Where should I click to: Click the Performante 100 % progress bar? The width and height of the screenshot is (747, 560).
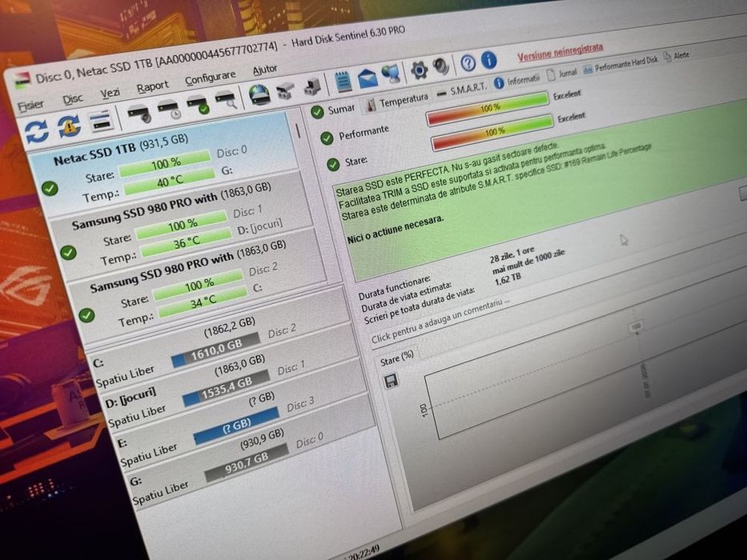coord(487,110)
